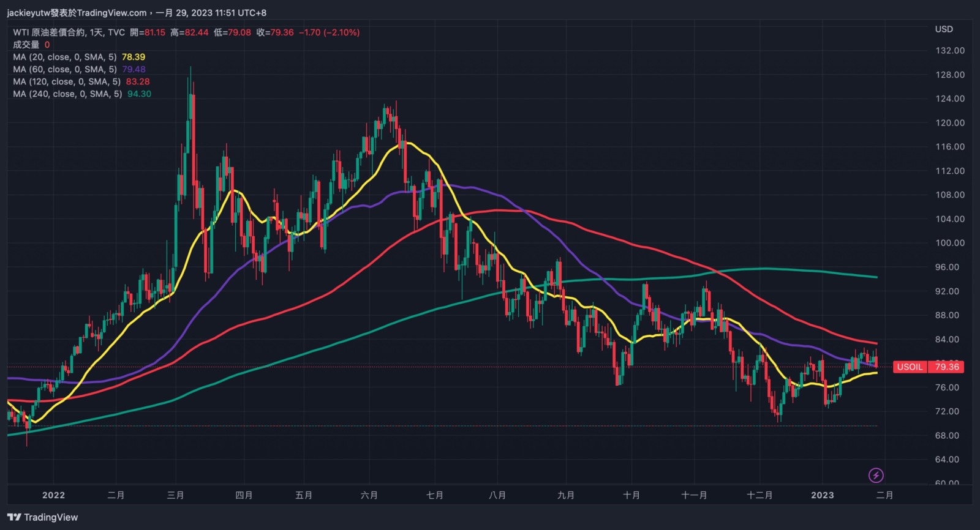This screenshot has width=980, height=530.
Task: Open the USD currency selector
Action: pyautogui.click(x=943, y=29)
